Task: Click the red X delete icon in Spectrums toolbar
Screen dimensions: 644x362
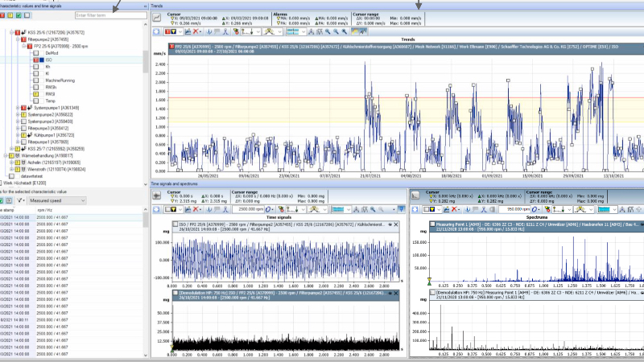Action: coord(456,209)
